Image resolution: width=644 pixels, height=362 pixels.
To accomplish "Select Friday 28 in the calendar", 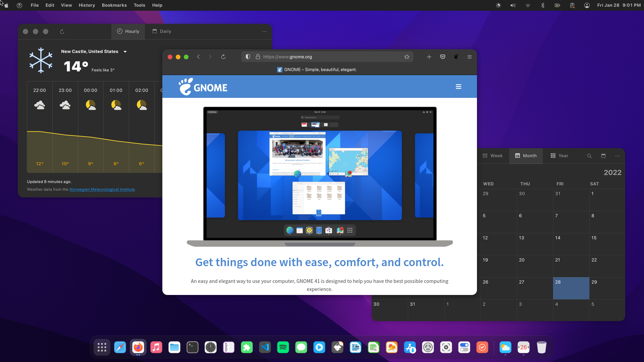I will 571,288.
